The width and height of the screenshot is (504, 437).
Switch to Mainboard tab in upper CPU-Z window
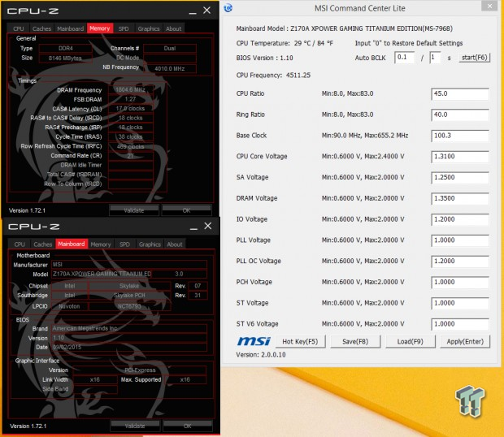pos(71,28)
